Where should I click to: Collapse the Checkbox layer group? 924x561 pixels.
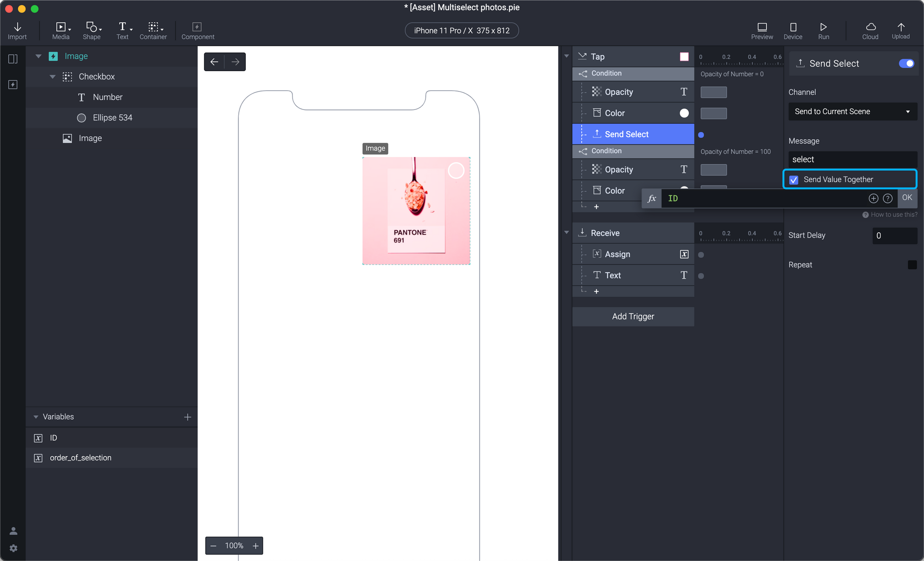(x=53, y=77)
